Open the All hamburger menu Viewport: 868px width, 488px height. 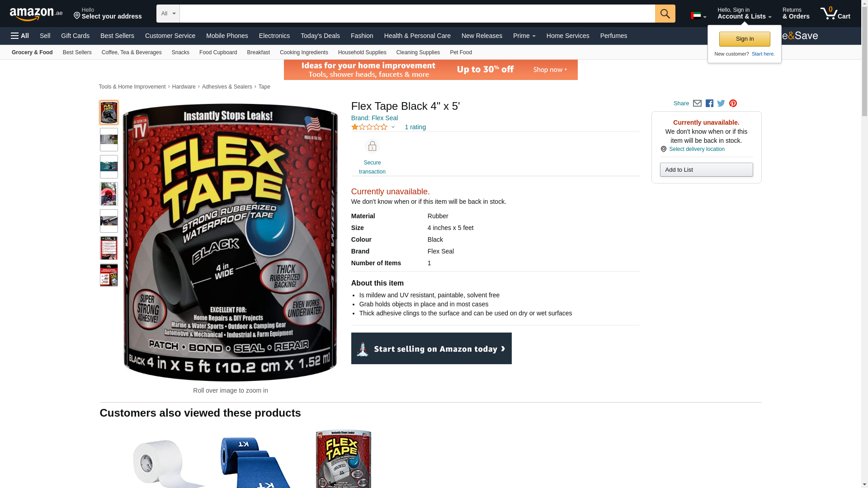coord(20,36)
